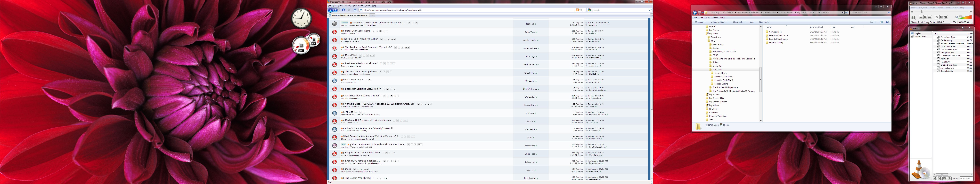Seek using the VLC position slider
The image size is (980, 184).
click(x=941, y=11)
